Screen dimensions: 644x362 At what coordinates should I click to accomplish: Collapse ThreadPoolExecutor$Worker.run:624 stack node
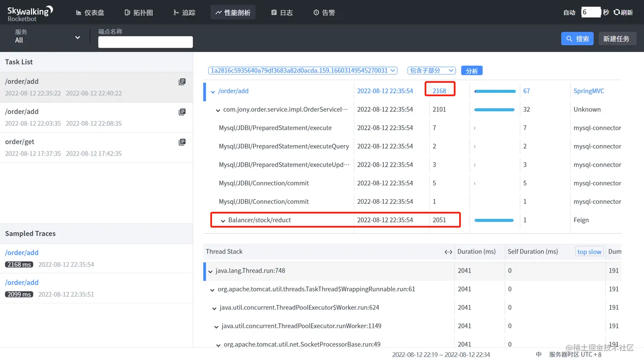click(214, 308)
